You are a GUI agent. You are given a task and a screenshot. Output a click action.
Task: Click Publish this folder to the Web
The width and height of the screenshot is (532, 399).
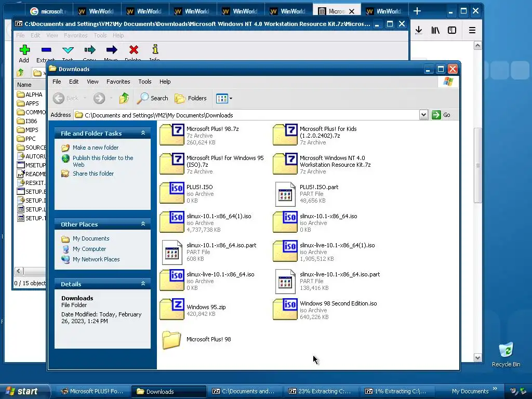pyautogui.click(x=103, y=161)
